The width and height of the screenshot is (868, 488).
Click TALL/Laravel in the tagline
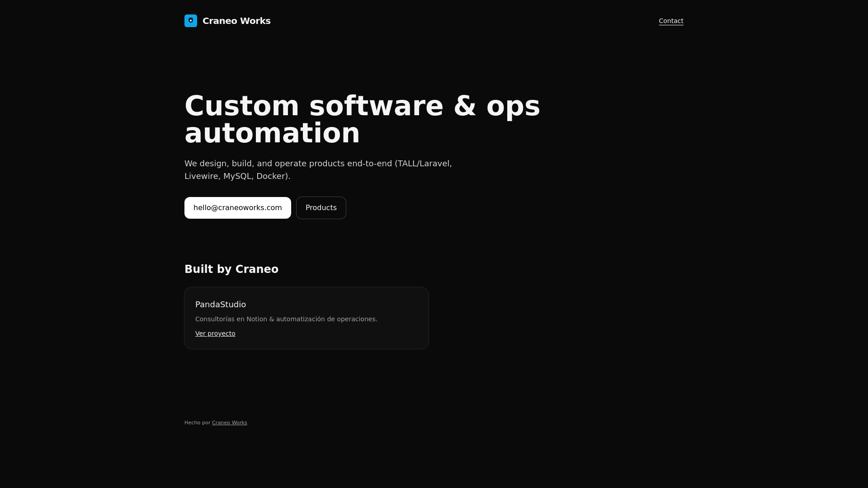pyautogui.click(x=423, y=164)
